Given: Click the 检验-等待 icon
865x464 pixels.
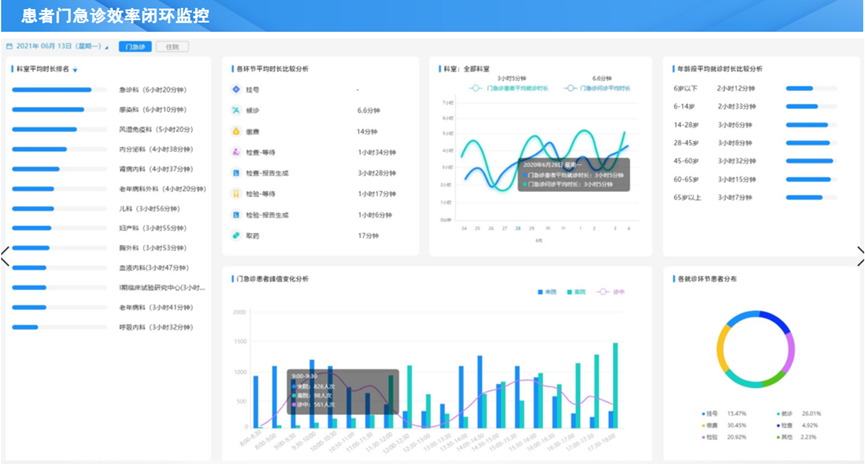Looking at the screenshot, I should point(234,193).
